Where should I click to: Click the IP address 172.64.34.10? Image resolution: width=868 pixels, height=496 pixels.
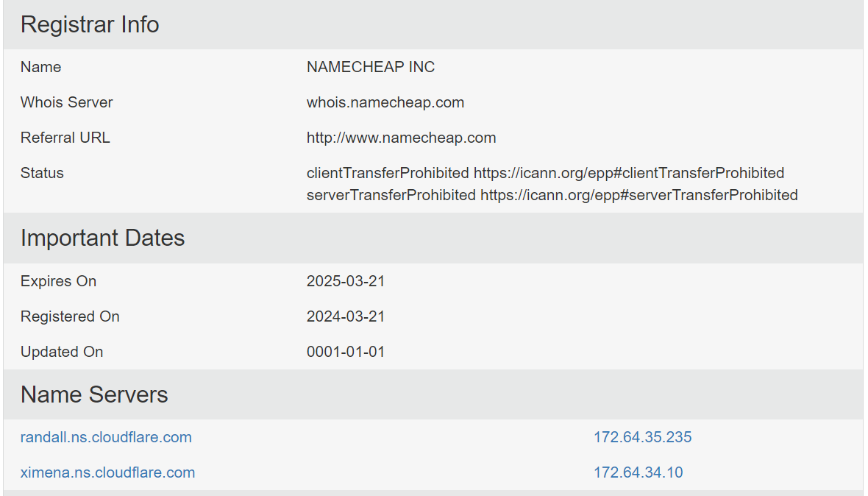tap(638, 472)
